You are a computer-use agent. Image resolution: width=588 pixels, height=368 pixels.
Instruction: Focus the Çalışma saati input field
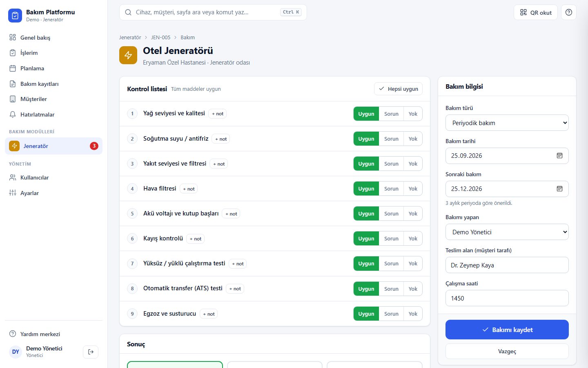pyautogui.click(x=507, y=298)
